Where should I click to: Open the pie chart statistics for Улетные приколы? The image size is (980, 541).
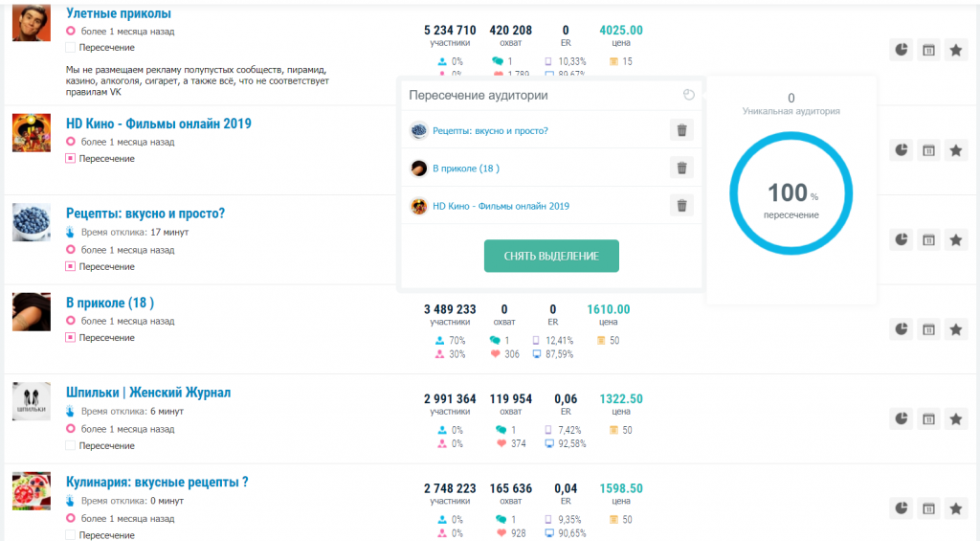coord(901,50)
